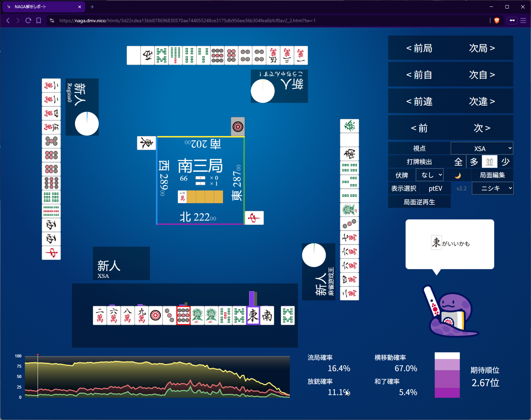Screen dimensions: 531x420
Task: Open the Brave Shields icon in address bar
Action: (x=497, y=21)
